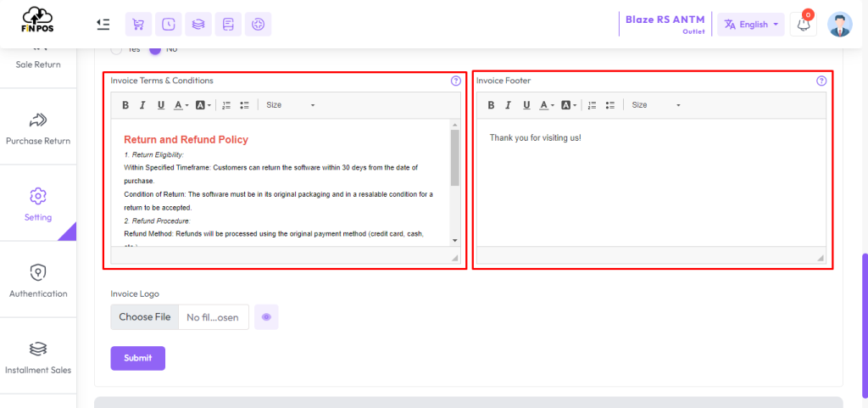This screenshot has height=408, width=868.
Task: Click scrollbar up arrow in Terms editor
Action: [x=455, y=124]
